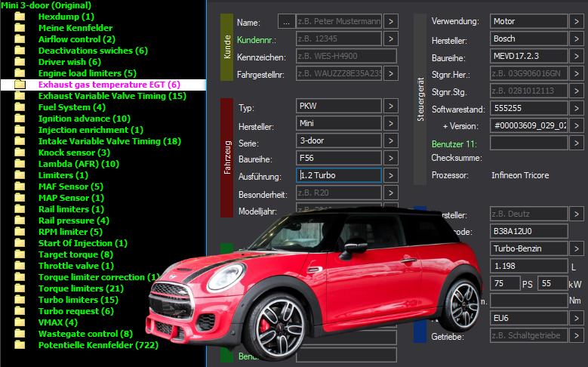The height and width of the screenshot is (367, 588).
Task: Click the + Version input field
Action: tap(529, 125)
